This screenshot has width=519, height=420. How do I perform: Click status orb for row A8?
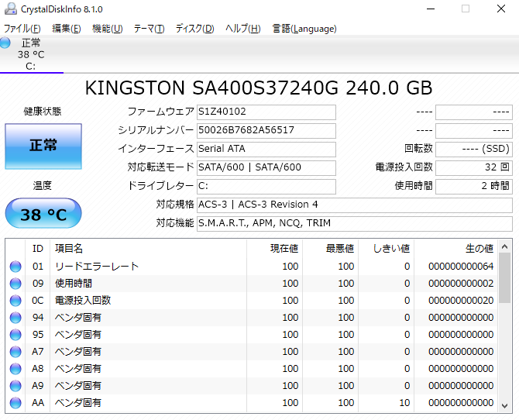pyautogui.click(x=15, y=369)
